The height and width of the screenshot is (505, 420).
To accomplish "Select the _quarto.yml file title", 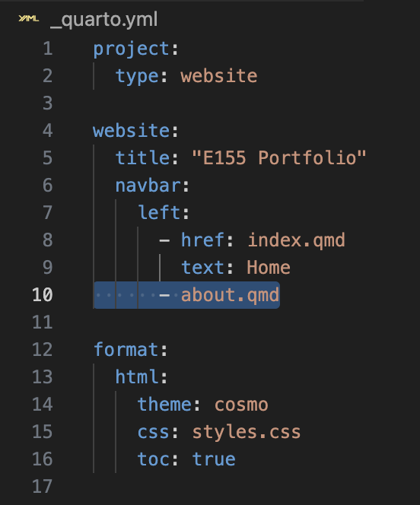I will click(104, 19).
